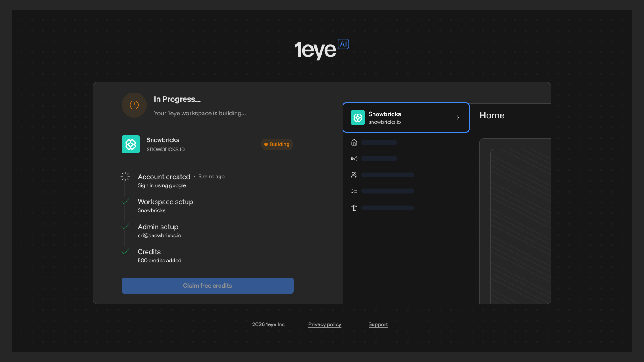Viewport: 644px width, 362px height.
Task: Click the Admin setup green checkmark
Action: (x=125, y=227)
